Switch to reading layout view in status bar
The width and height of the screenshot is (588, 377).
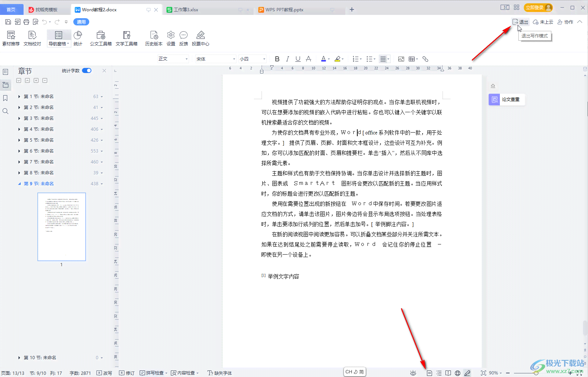[x=448, y=373]
